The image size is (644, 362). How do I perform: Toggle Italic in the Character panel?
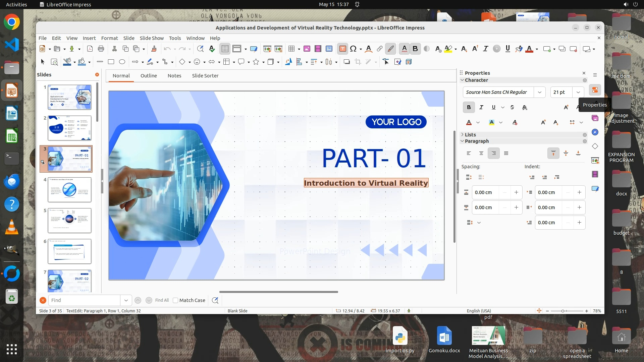(481, 107)
